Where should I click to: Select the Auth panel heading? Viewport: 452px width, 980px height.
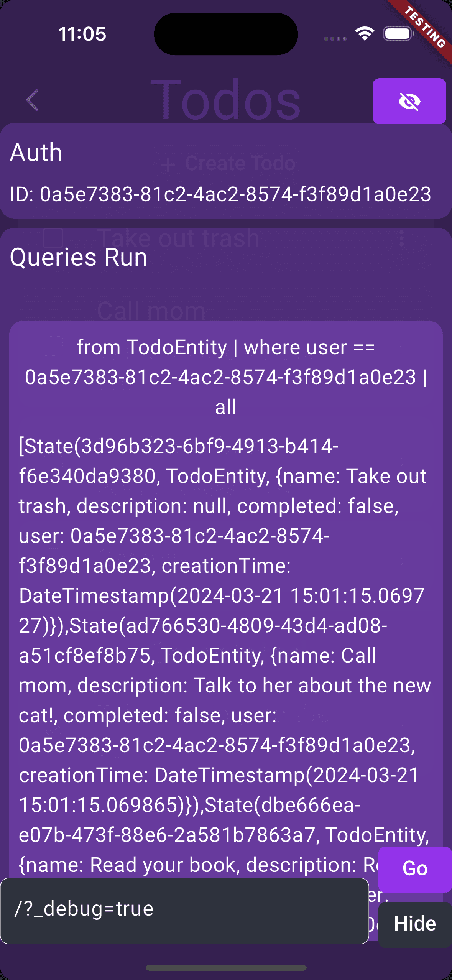36,153
